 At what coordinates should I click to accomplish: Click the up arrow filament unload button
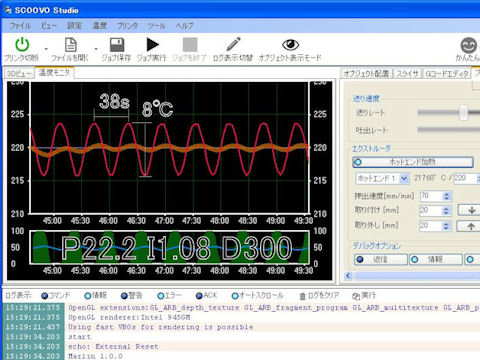click(x=470, y=226)
